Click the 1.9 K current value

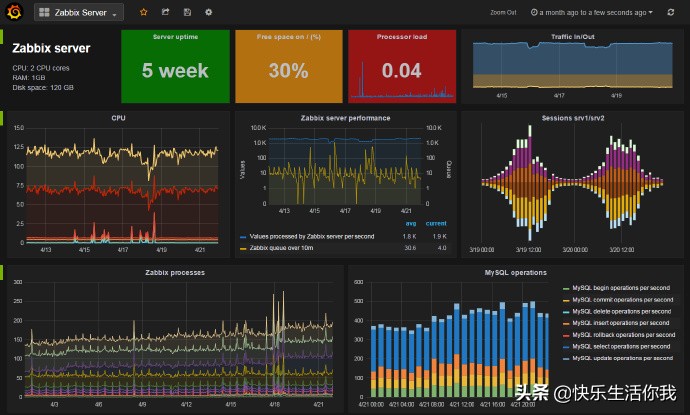[440, 236]
